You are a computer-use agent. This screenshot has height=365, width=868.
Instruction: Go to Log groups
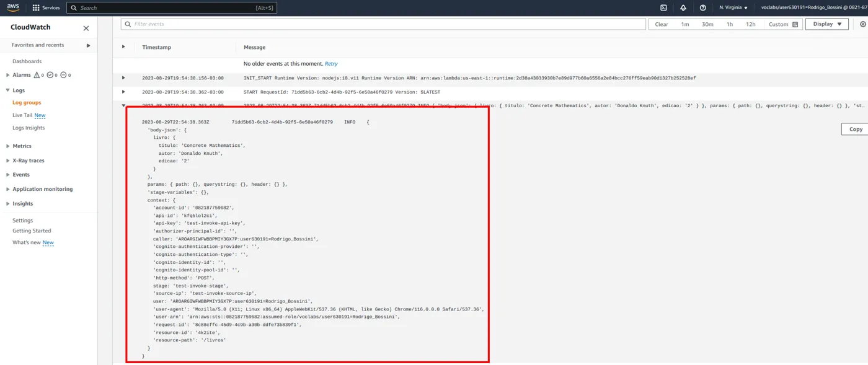click(x=27, y=103)
